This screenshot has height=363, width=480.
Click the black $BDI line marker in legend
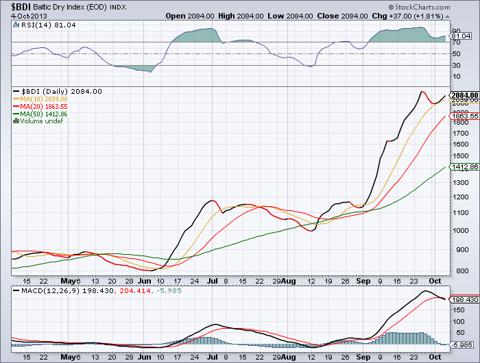pos(16,92)
